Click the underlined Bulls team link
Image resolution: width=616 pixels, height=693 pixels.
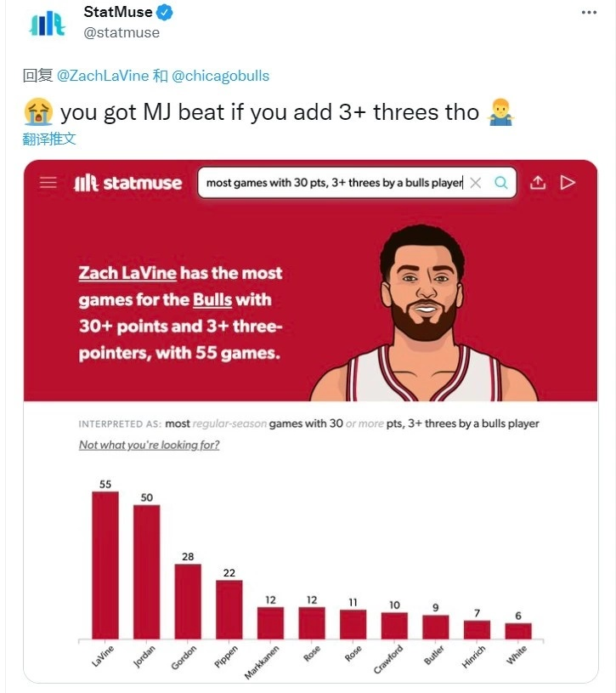pyautogui.click(x=212, y=299)
